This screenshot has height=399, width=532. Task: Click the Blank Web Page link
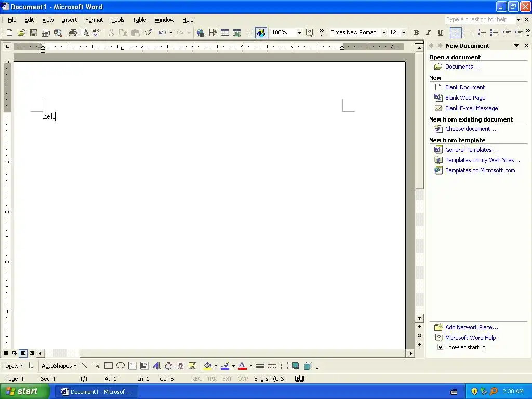(465, 98)
